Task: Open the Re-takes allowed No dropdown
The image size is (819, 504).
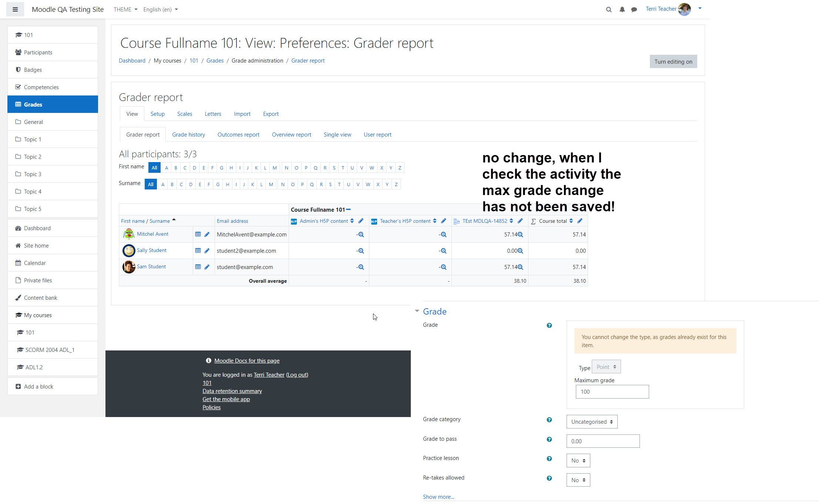Action: coord(578,480)
